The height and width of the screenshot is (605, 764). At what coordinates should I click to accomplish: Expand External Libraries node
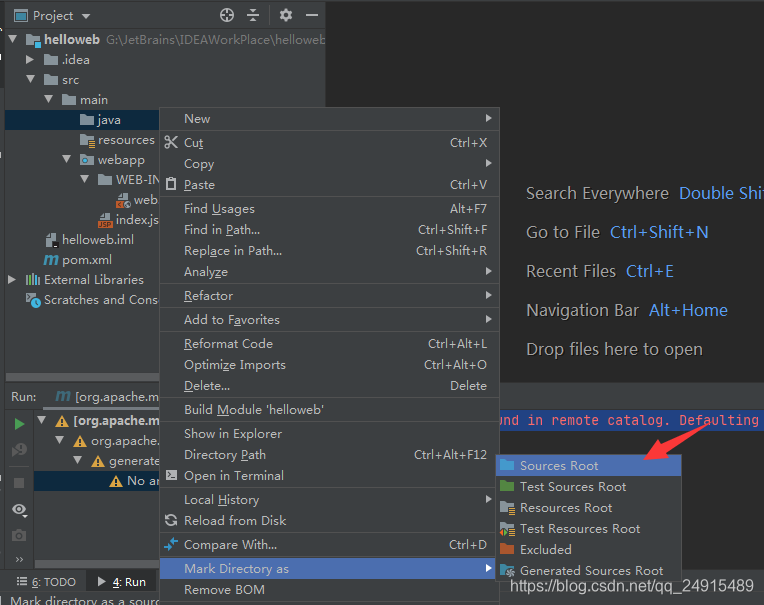[x=12, y=279]
